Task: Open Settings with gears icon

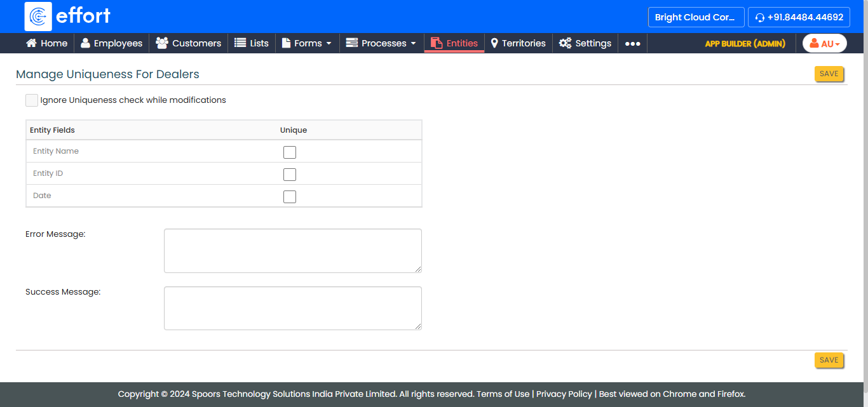Action: point(565,43)
